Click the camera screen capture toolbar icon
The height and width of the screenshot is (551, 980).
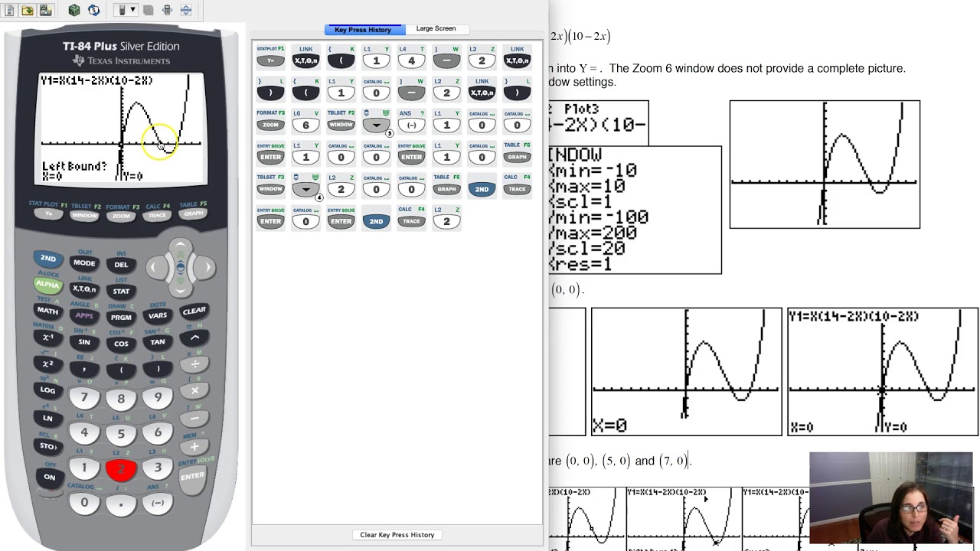tap(45, 10)
